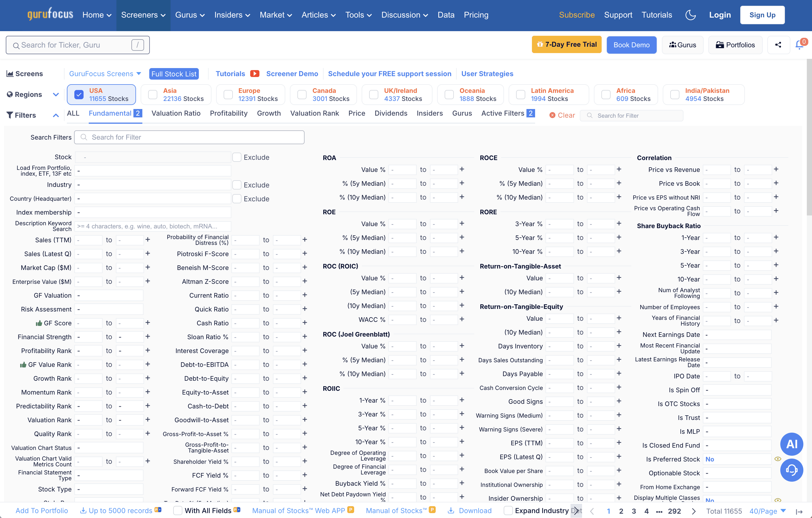Click the Is Preferred Stock eye icon
This screenshot has width=812, height=518.
[x=778, y=459]
